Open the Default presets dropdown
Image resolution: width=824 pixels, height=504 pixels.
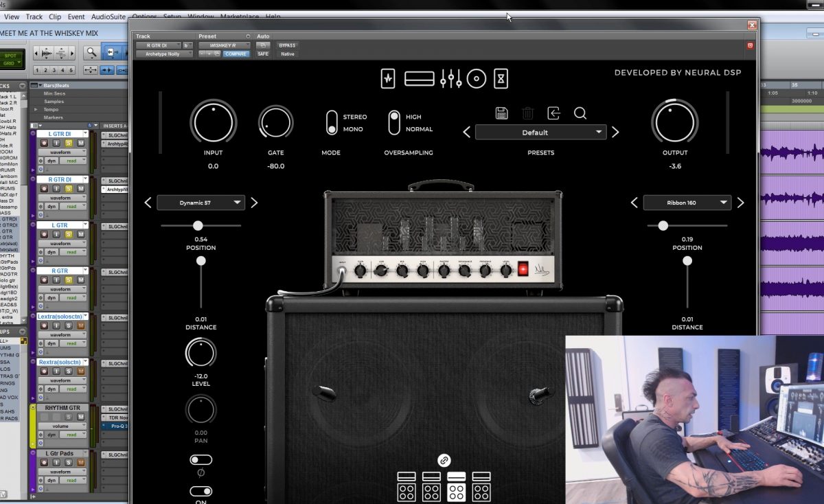[540, 132]
